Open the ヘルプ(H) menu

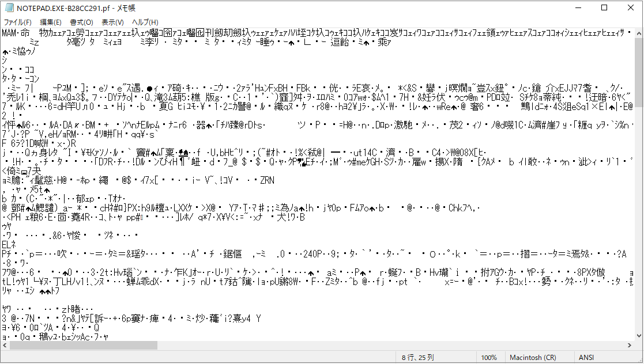pyautogui.click(x=145, y=22)
